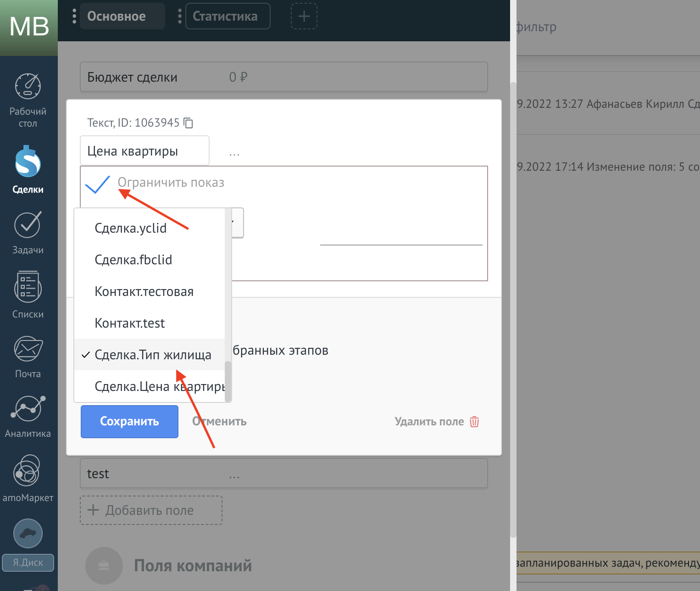The width and height of the screenshot is (700, 591).
Task: Click the Сохранить button
Action: click(129, 422)
